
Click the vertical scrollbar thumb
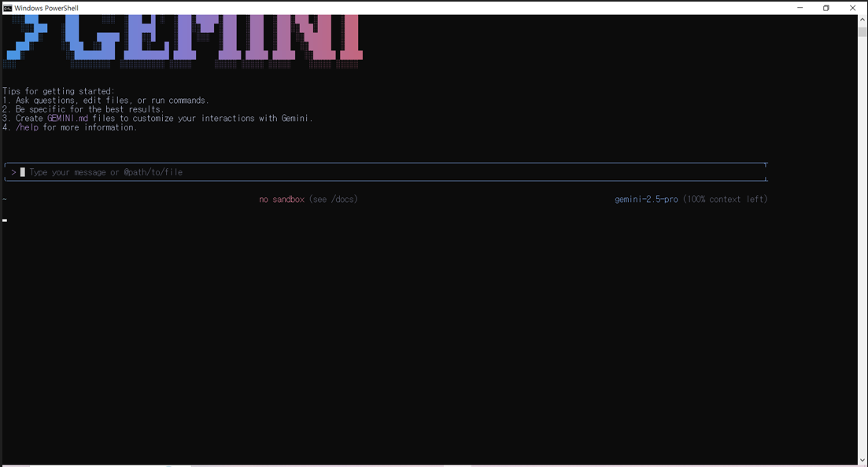[862, 31]
